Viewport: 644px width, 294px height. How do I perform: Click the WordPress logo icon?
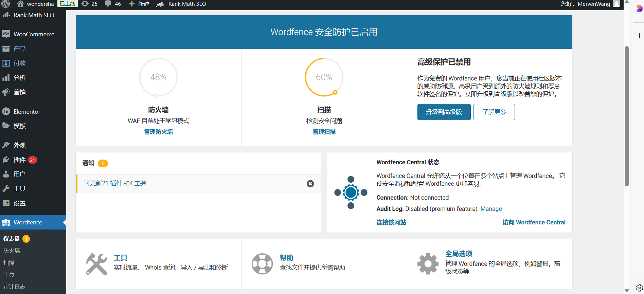coord(6,4)
